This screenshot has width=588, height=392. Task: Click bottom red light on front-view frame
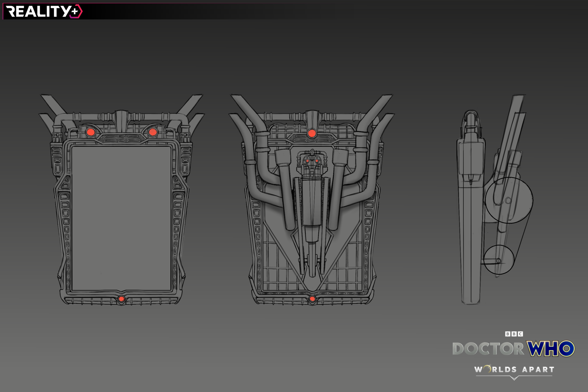click(121, 299)
